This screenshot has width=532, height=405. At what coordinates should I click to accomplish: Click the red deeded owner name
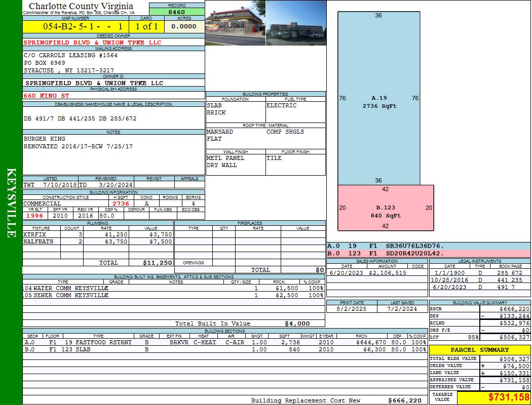pos(92,43)
